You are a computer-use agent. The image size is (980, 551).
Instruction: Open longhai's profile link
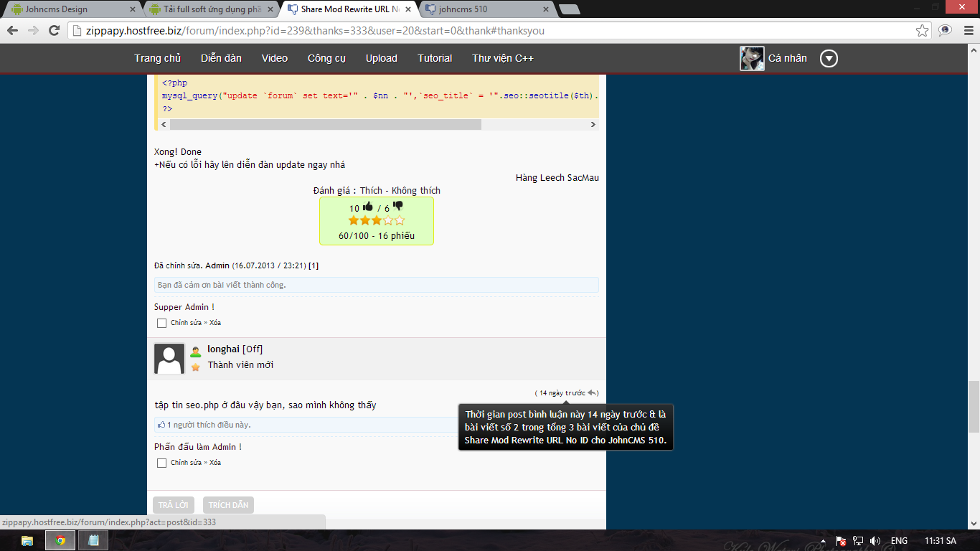pos(224,349)
